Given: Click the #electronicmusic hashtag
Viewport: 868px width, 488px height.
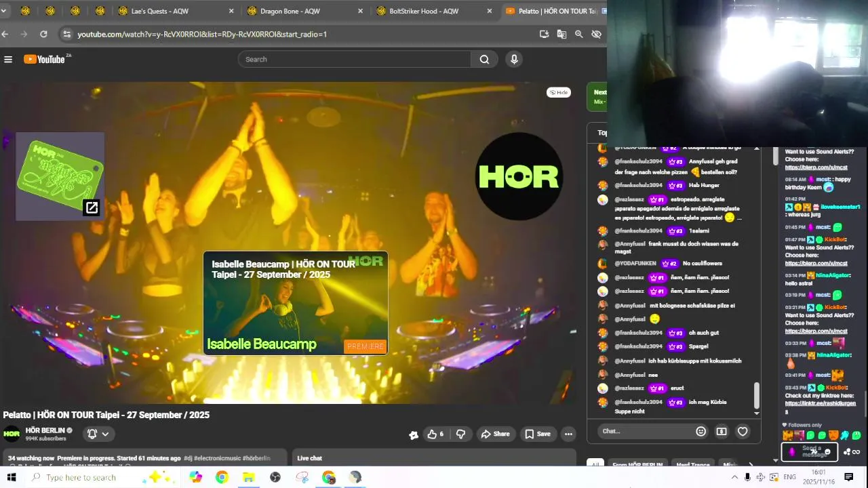Looking at the screenshot, I should coord(218,458).
